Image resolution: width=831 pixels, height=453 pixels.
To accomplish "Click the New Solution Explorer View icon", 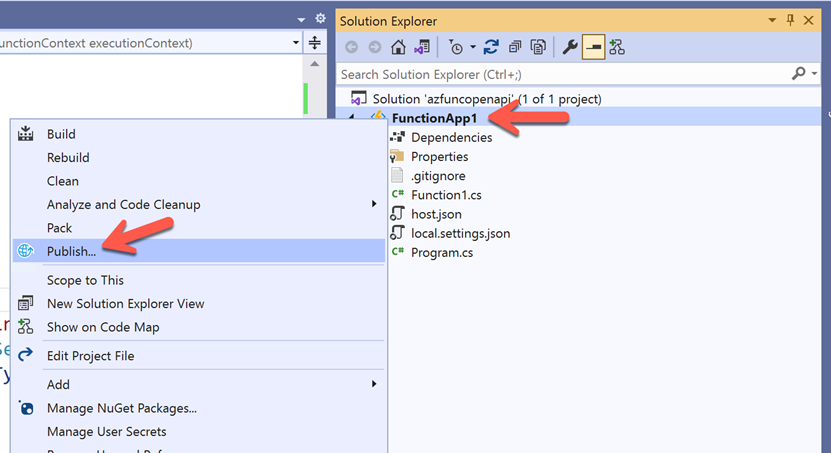I will [25, 303].
